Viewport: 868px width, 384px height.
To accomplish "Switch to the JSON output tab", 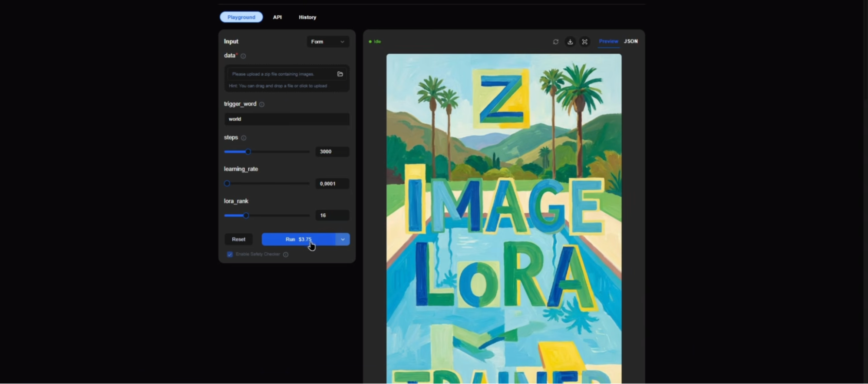I will 631,41.
